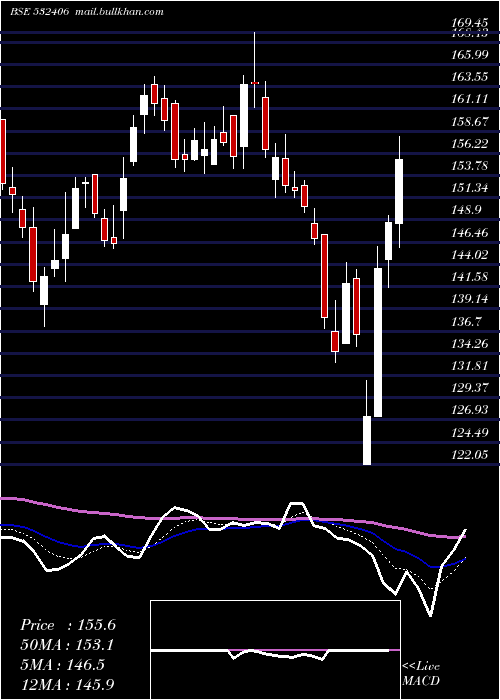Select the 169.45 price axis label
500x700 pixels.
[x=469, y=22]
